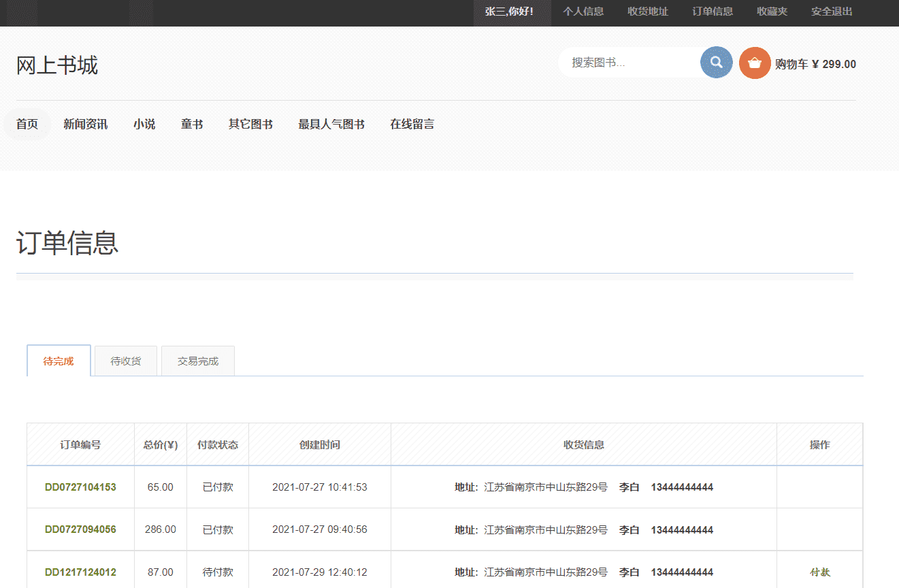Open 其它图书 menu item
The image size is (899, 588).
250,124
